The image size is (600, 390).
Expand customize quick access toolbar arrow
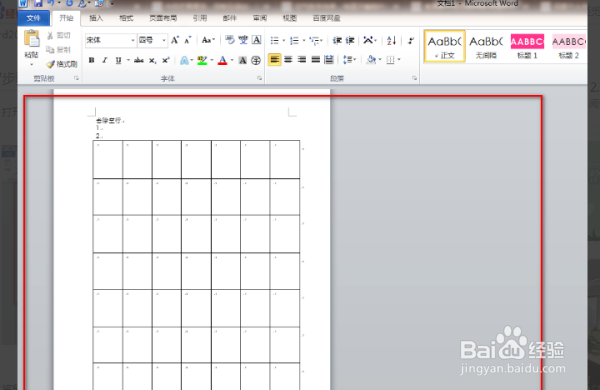pos(112,3)
